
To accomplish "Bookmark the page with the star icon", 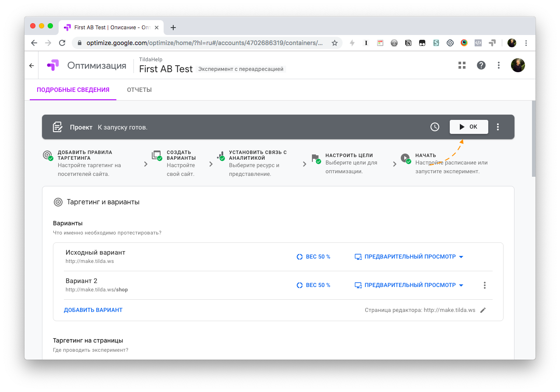I will coord(335,43).
